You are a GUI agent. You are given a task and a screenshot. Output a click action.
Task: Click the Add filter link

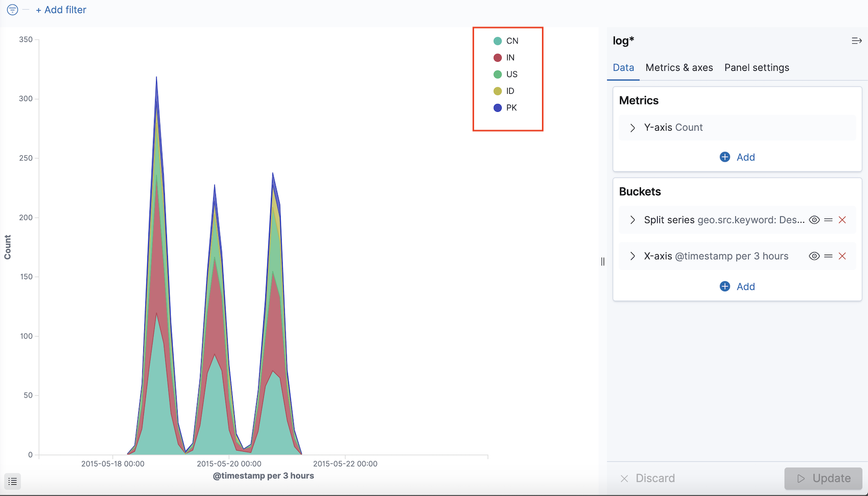(x=61, y=10)
